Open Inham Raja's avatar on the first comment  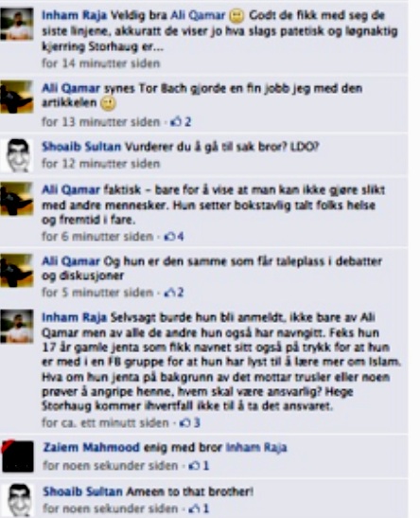(17, 24)
